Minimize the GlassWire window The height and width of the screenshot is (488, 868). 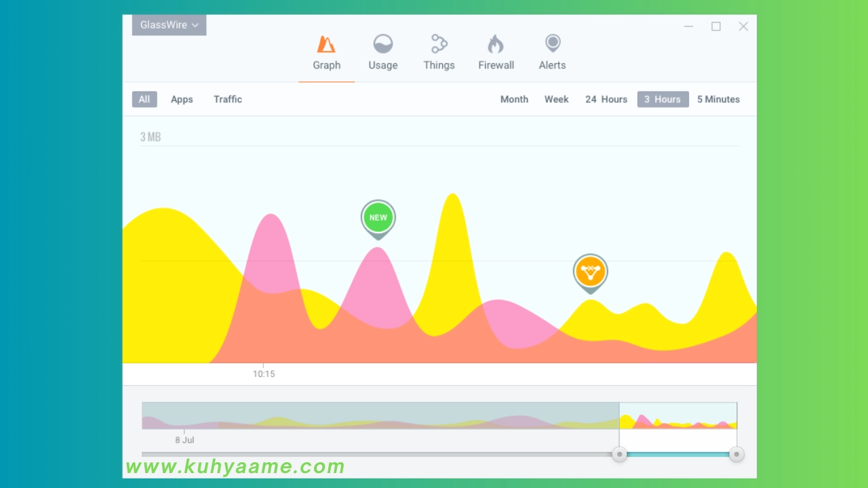tap(688, 26)
